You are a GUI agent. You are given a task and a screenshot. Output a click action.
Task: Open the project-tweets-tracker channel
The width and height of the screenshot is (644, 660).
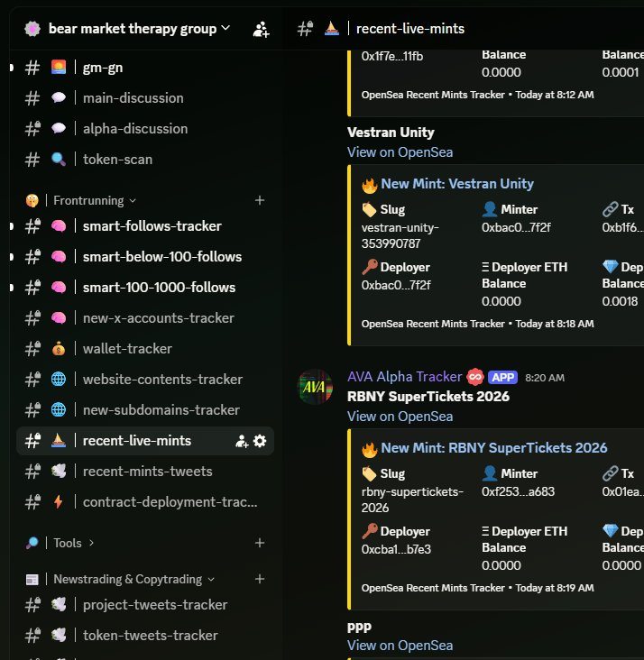click(x=145, y=605)
